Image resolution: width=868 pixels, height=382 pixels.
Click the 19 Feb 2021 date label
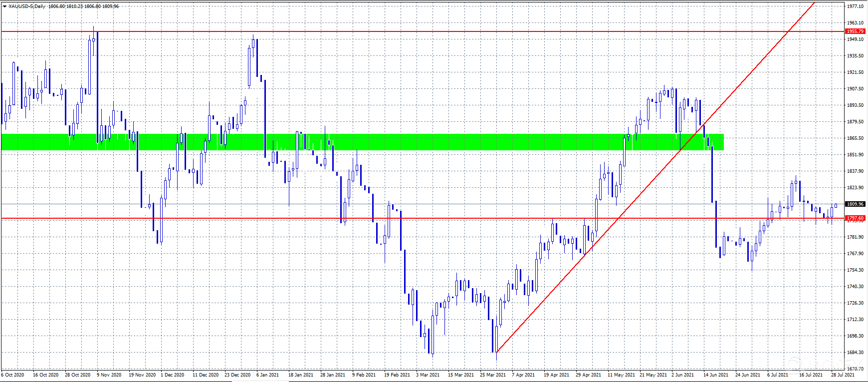[x=397, y=375]
